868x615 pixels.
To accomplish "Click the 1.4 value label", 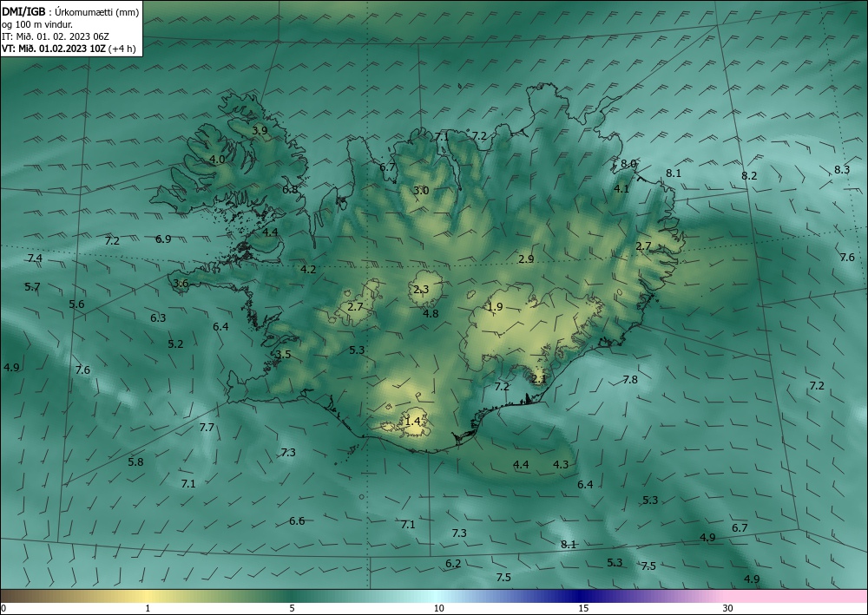I will 412,422.
